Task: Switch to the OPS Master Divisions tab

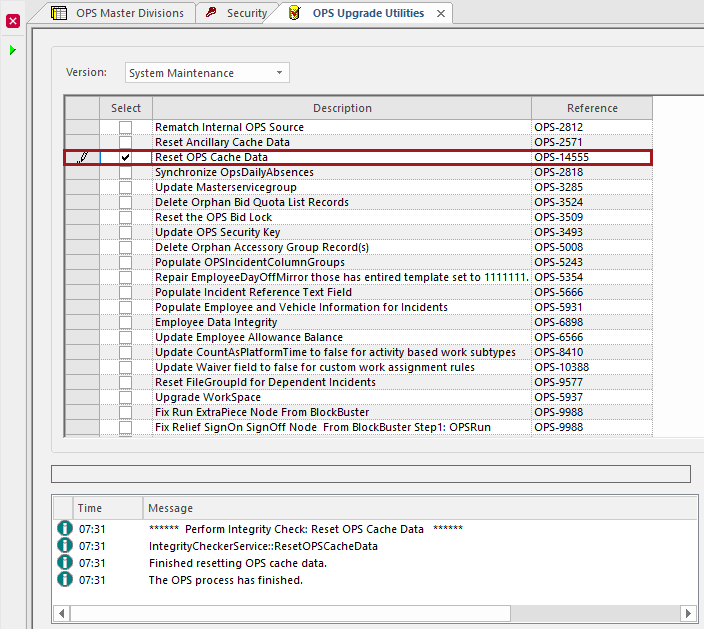Action: [x=129, y=13]
